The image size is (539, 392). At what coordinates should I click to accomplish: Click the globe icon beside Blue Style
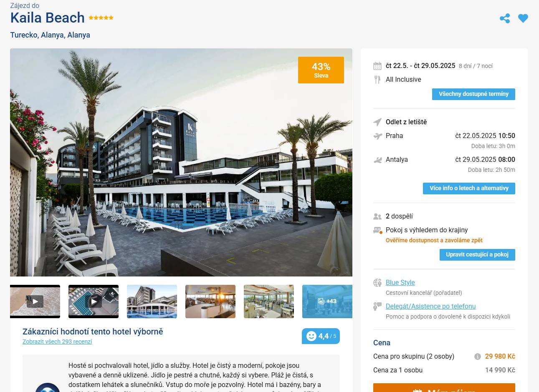(377, 283)
